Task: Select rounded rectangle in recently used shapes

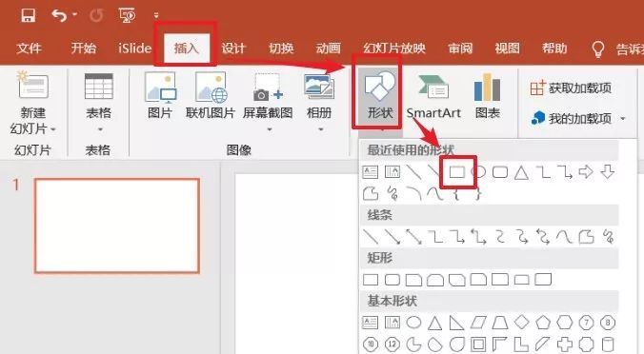Action: point(500,172)
